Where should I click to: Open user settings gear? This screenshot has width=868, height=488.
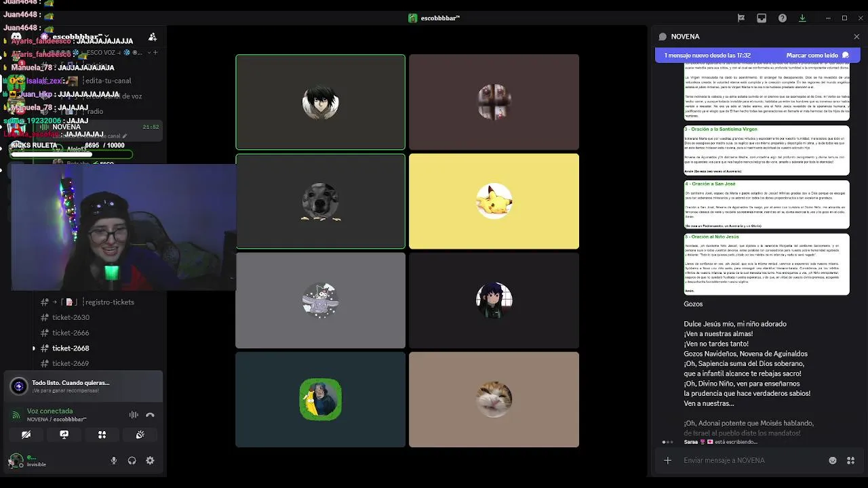(x=150, y=460)
